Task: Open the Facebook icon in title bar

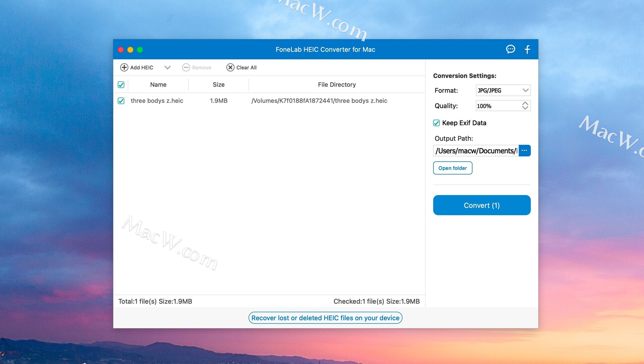Action: pos(527,49)
